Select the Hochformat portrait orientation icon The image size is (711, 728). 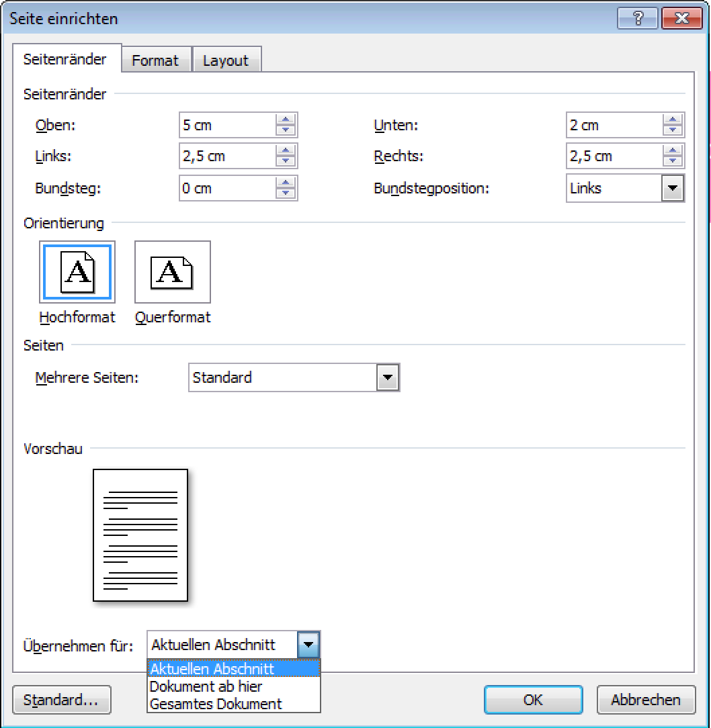[x=77, y=272]
